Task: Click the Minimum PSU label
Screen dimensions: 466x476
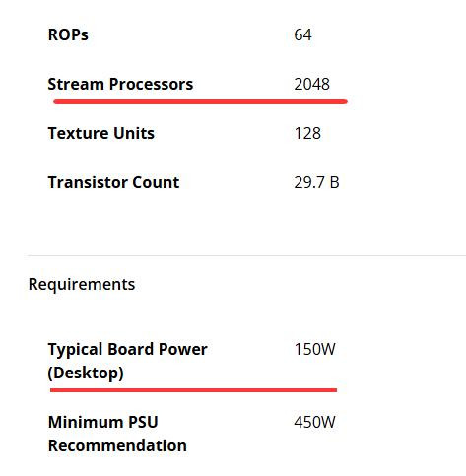Action: [x=103, y=422]
